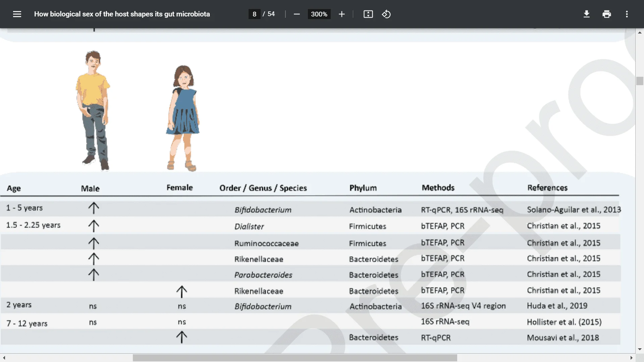Click the female up arrow in Mousavi row
Screen dimensions: 644x362
click(181, 337)
